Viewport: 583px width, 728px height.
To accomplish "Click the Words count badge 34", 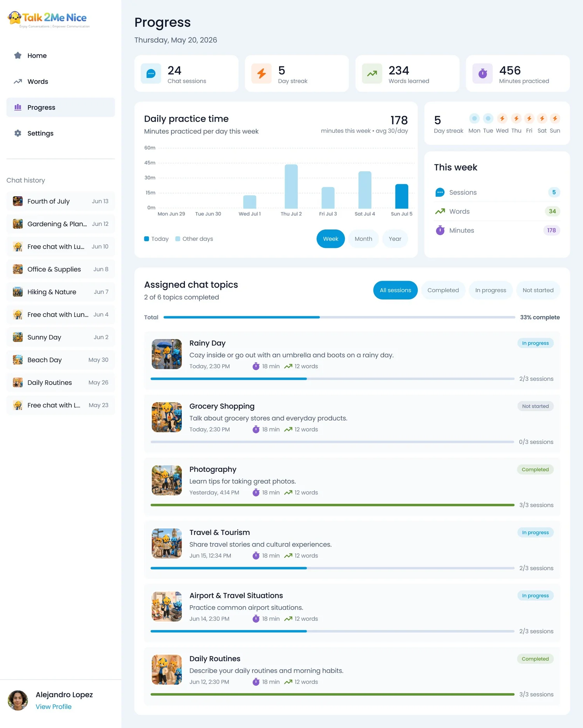I will (552, 211).
